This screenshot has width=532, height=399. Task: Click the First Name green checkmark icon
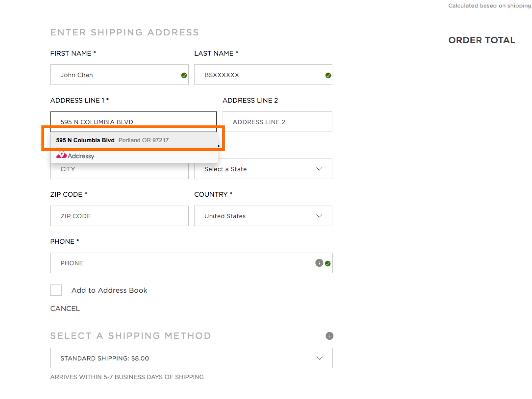pyautogui.click(x=184, y=75)
